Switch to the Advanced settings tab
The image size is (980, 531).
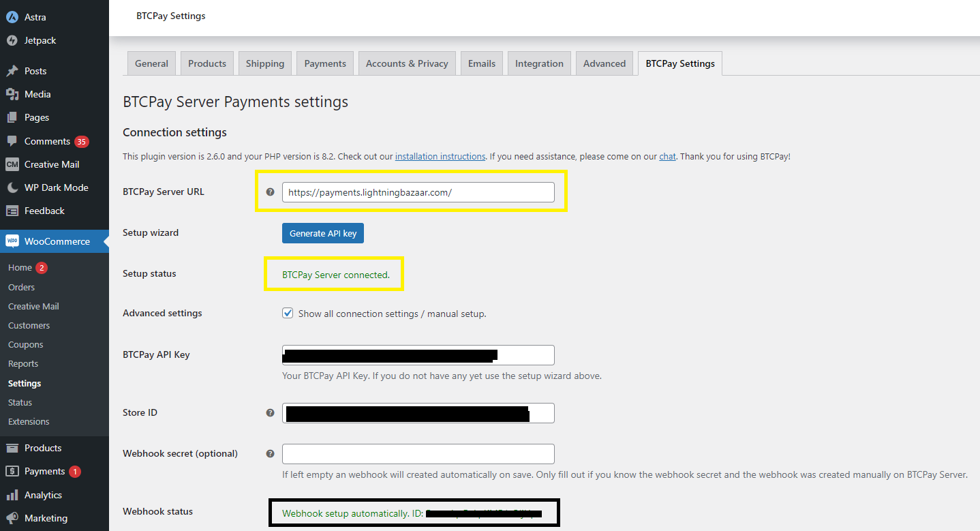click(x=604, y=63)
